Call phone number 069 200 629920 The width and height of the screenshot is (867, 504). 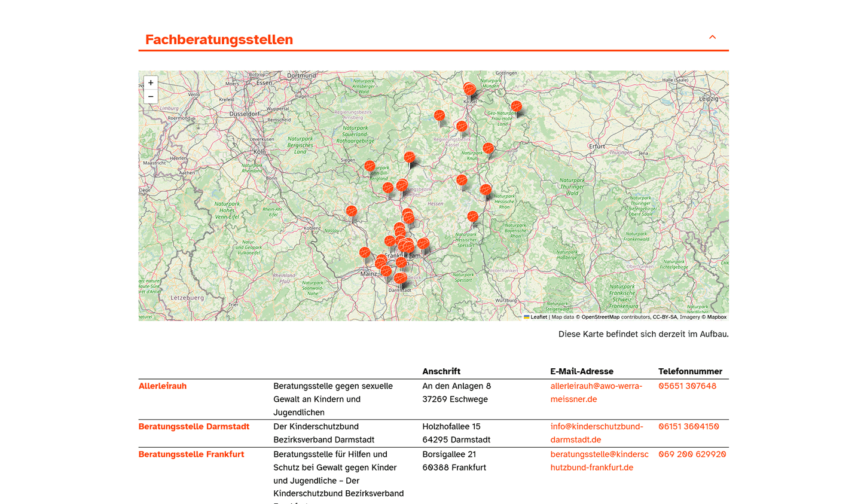[692, 454]
